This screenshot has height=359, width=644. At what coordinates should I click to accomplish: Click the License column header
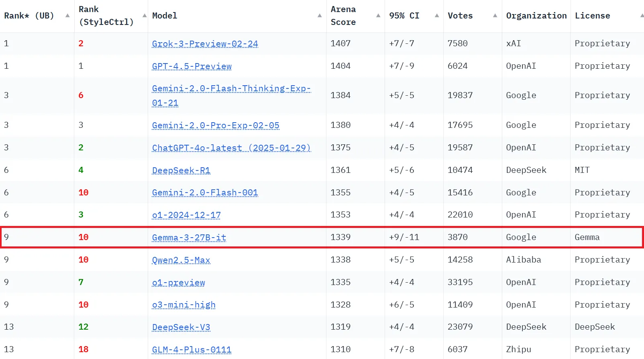592,16
